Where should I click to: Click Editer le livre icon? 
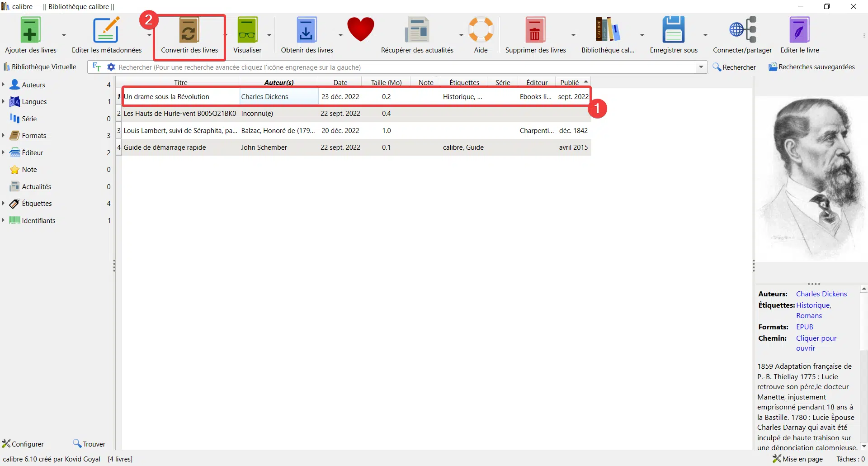tap(799, 30)
